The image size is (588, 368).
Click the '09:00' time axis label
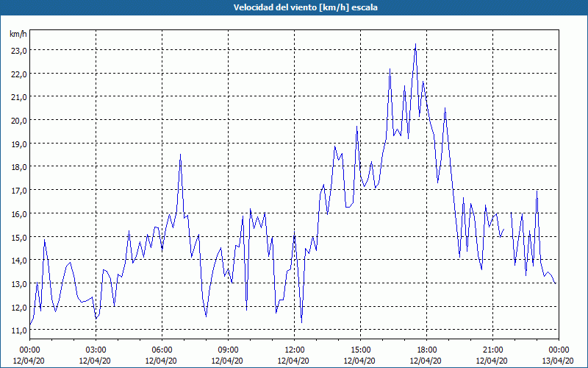228,350
